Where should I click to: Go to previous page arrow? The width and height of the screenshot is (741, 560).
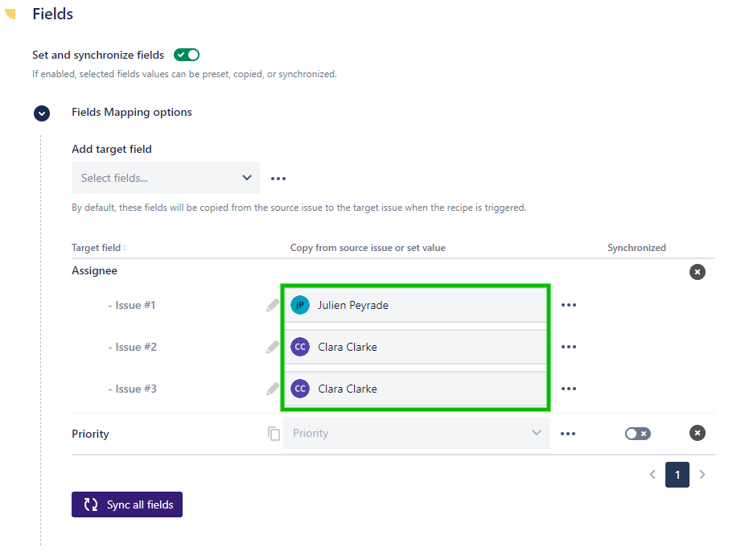pyautogui.click(x=652, y=475)
